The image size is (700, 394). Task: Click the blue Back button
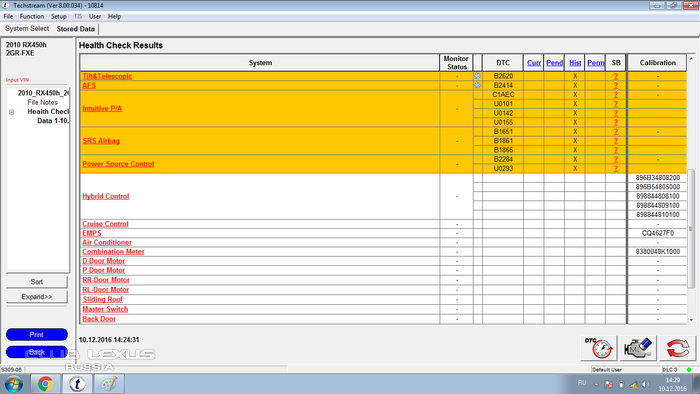[x=37, y=352]
